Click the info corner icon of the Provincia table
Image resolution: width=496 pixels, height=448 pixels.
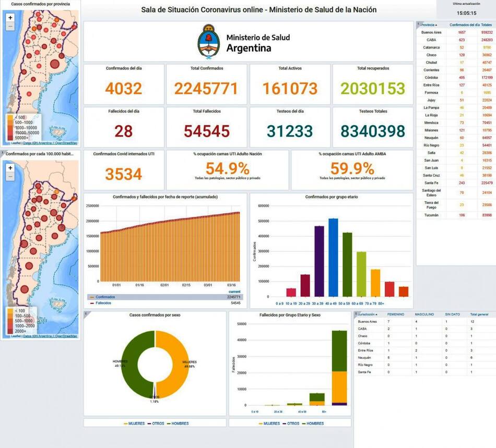point(418,24)
